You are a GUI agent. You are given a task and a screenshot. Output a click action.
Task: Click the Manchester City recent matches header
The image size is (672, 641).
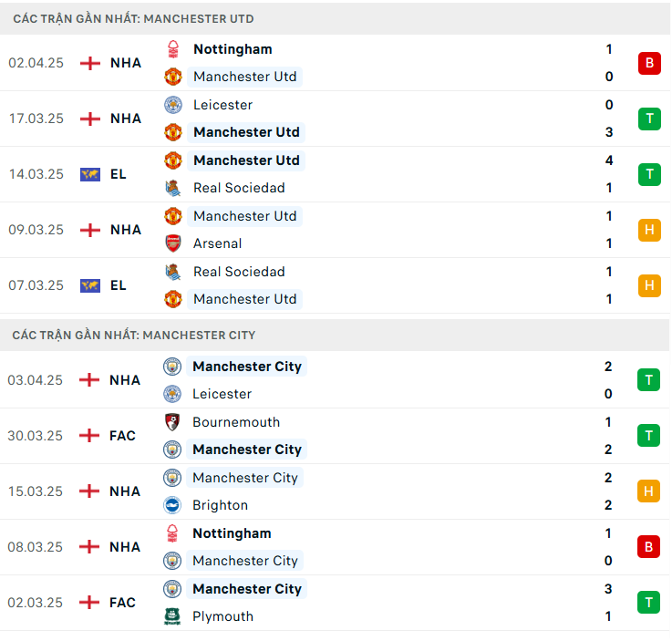pyautogui.click(x=134, y=335)
